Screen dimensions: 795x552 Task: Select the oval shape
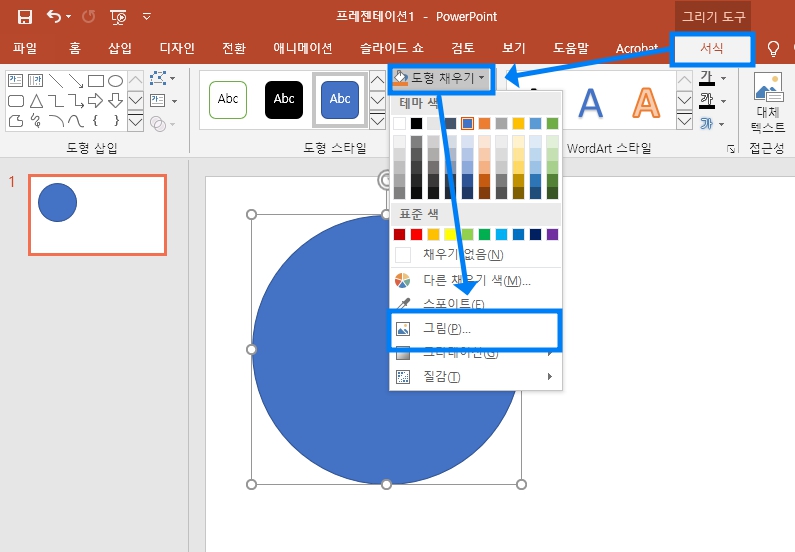[116, 81]
